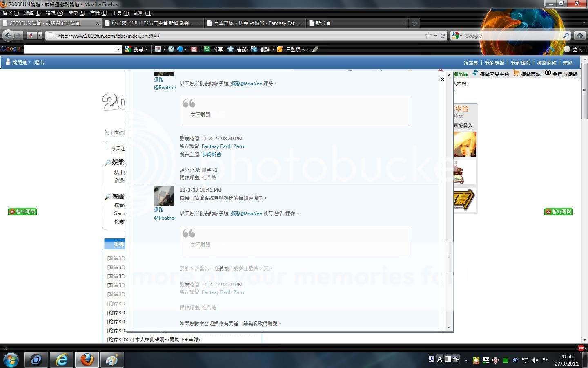The width and height of the screenshot is (588, 368).
Task: Open the 書籤 (B) menu in menu bar
Action: click(98, 13)
